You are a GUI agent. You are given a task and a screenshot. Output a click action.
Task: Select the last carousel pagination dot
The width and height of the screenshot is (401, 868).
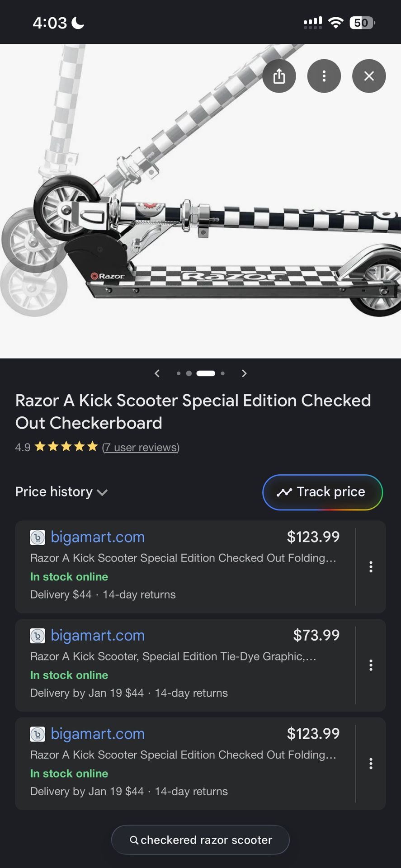click(222, 373)
